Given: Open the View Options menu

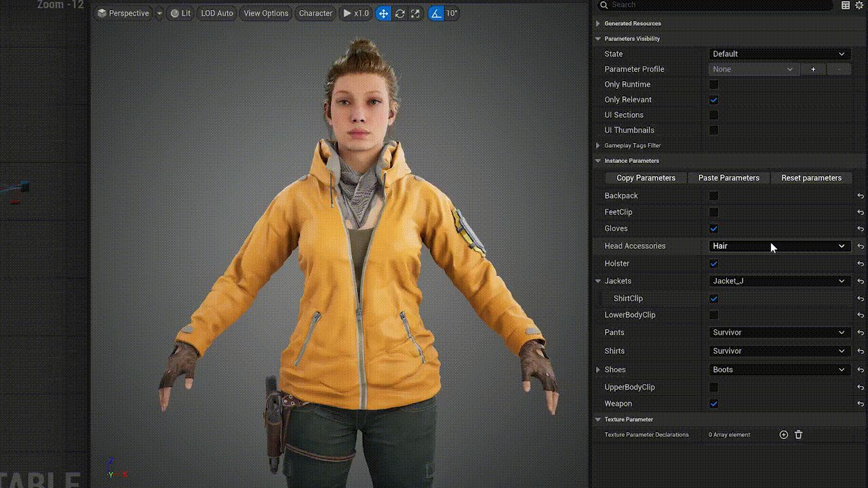Looking at the screenshot, I should pyautogui.click(x=266, y=13).
